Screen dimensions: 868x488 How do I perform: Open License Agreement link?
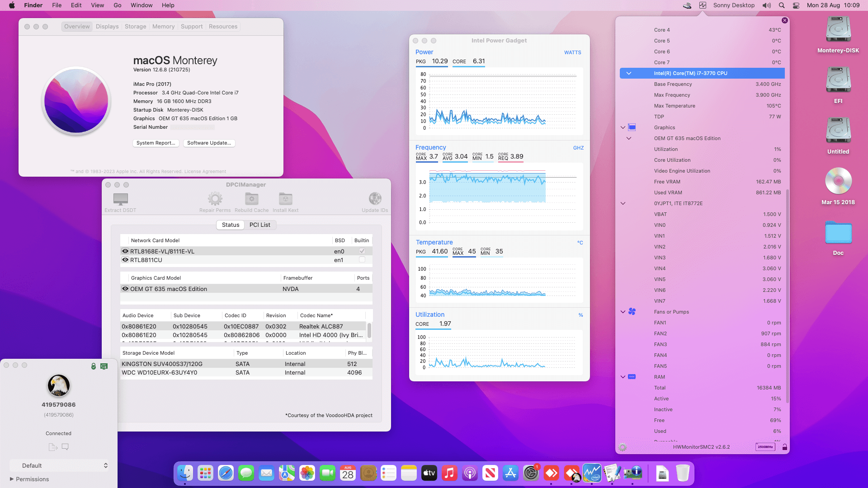pyautogui.click(x=205, y=171)
